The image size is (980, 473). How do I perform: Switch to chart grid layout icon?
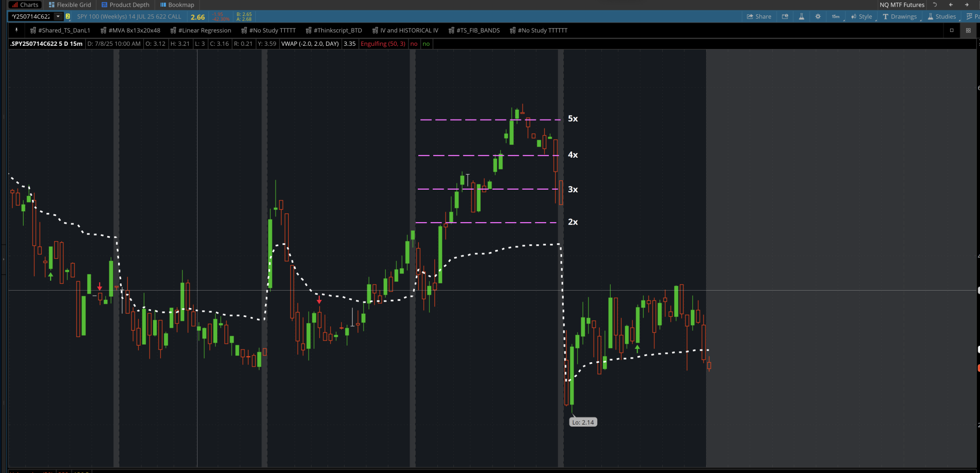coord(968,30)
